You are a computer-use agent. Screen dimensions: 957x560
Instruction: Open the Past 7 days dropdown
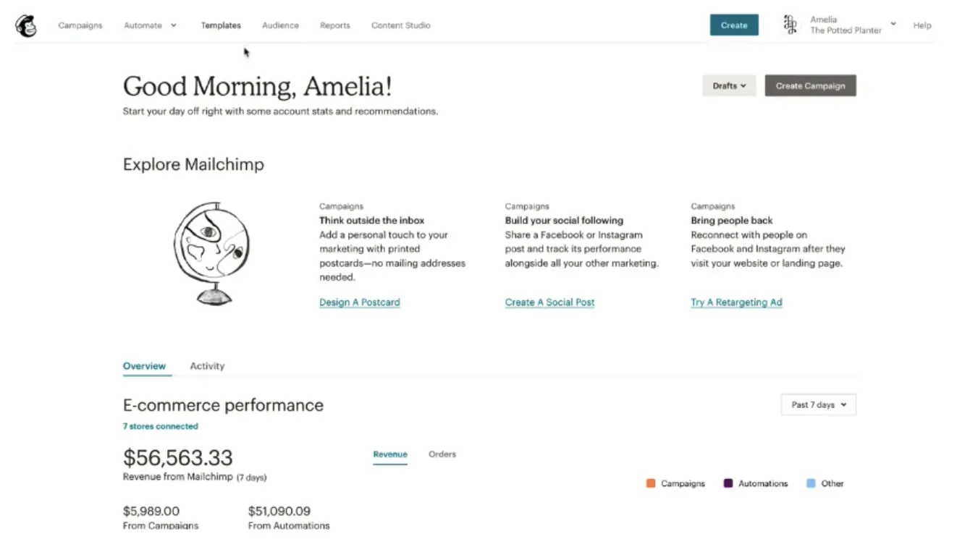coord(818,405)
